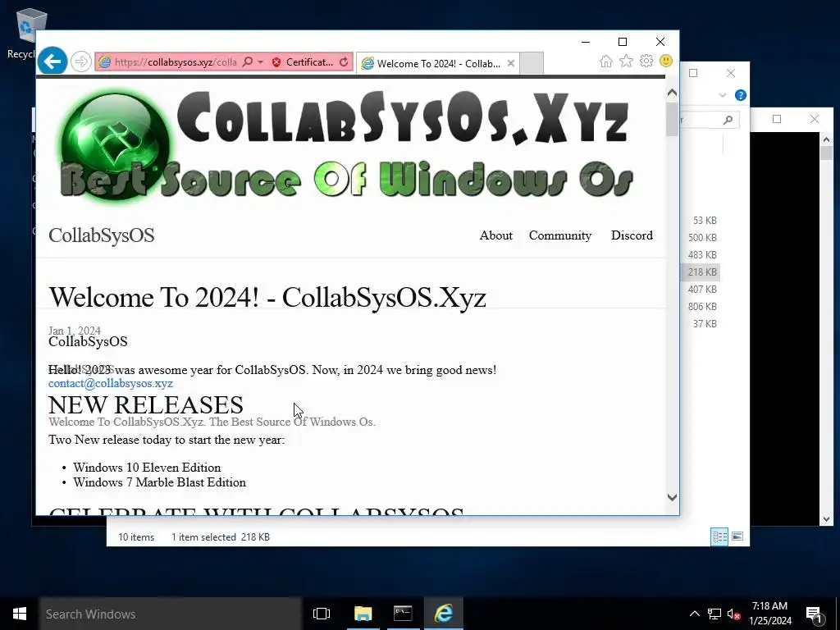This screenshot has height=630, width=840.
Task: Open the address bar autocomplete dropdown arrow
Action: 260,62
